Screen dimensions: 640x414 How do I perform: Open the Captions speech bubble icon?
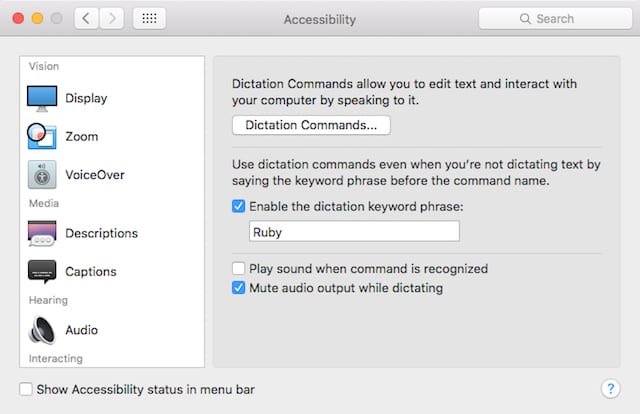pyautogui.click(x=42, y=271)
